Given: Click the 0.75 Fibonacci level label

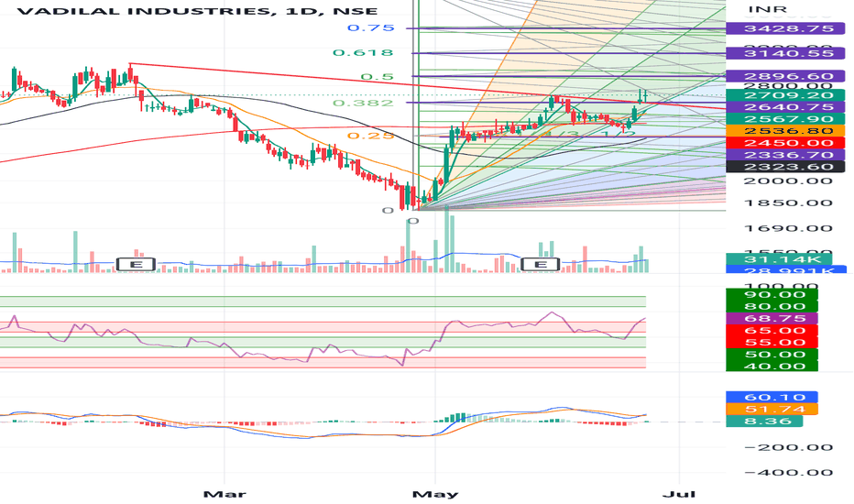Looking at the screenshot, I should click(x=370, y=27).
